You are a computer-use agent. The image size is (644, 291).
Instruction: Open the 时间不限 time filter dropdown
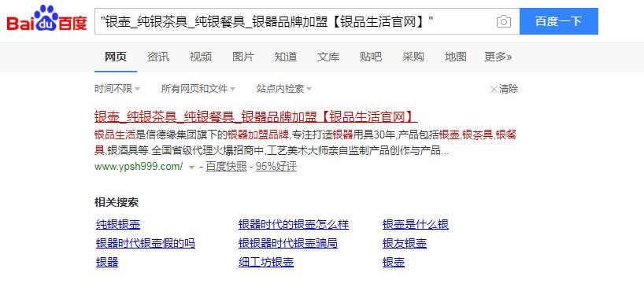pos(117,89)
